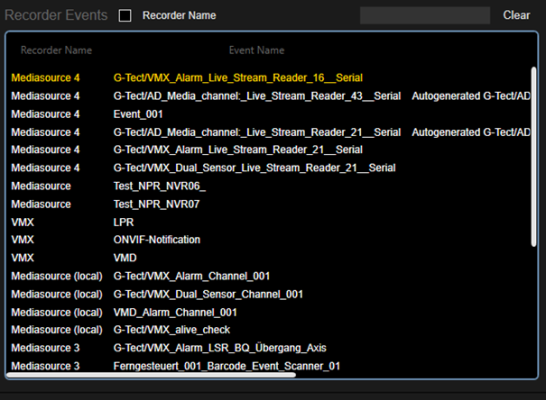Sort by Recorder Name column header
This screenshot has height=400, width=546.
[56, 50]
